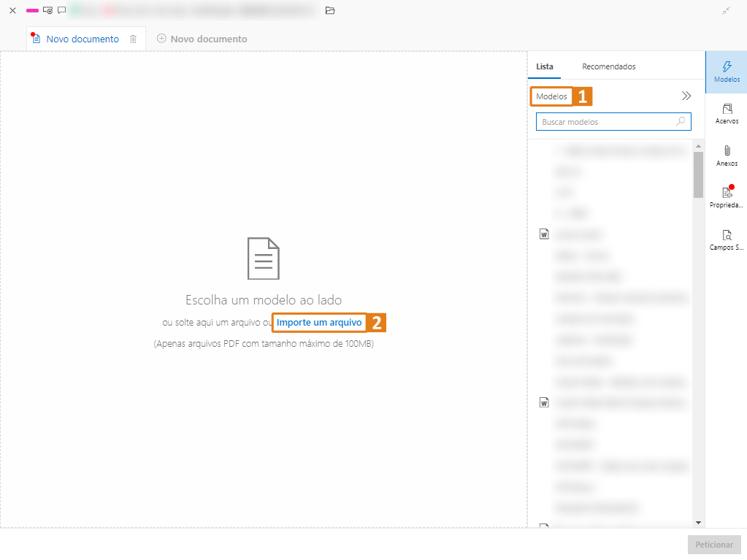
Task: Click the magnifier icon in Buscar modelos
Action: (681, 122)
